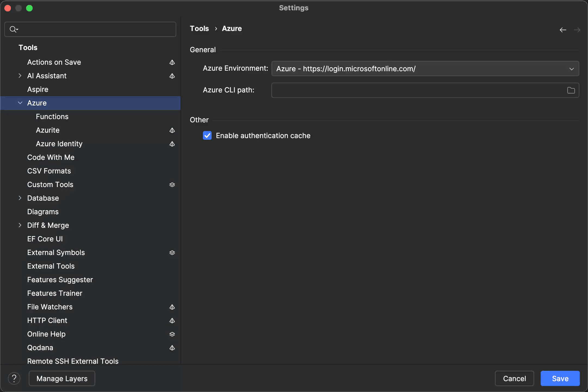Click the Save button
This screenshot has height=392, width=588.
pos(559,378)
